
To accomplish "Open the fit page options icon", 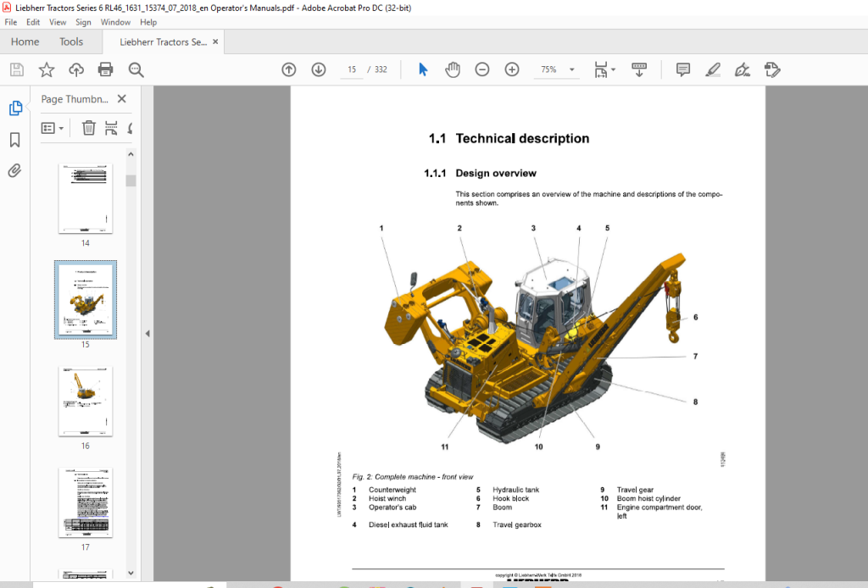I will [x=601, y=69].
